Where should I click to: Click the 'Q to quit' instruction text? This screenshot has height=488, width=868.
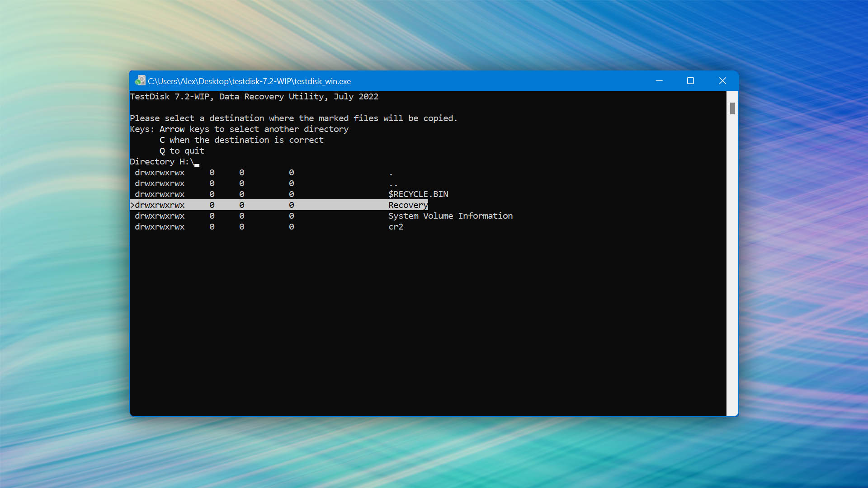click(x=182, y=151)
